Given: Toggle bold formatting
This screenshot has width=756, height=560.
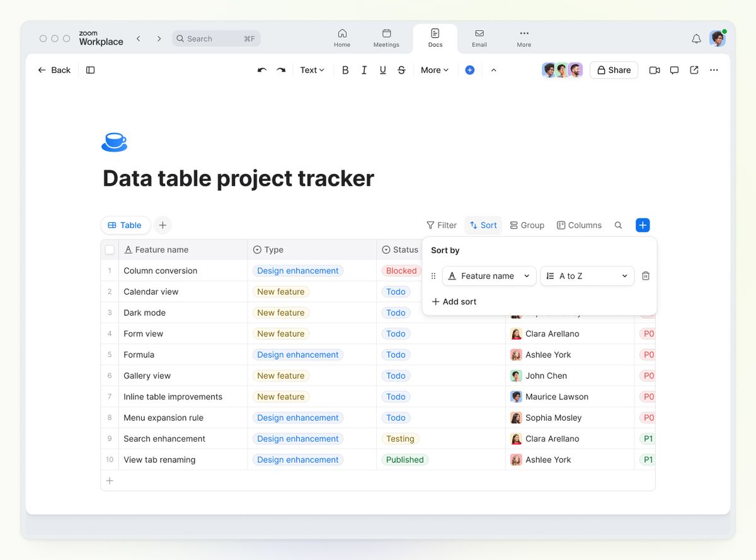Looking at the screenshot, I should tap(345, 70).
